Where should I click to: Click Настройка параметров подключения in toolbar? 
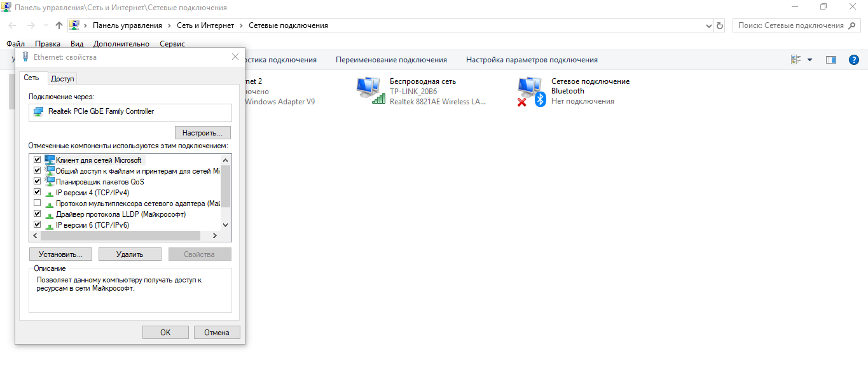coord(532,60)
